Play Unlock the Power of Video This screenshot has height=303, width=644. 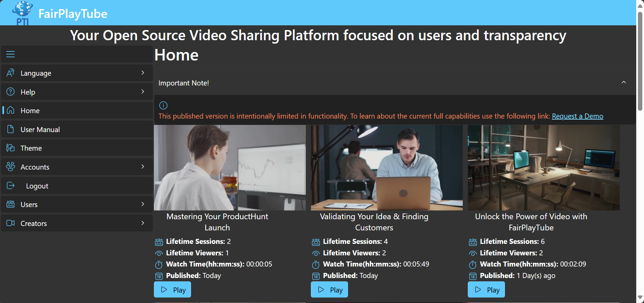click(x=486, y=290)
